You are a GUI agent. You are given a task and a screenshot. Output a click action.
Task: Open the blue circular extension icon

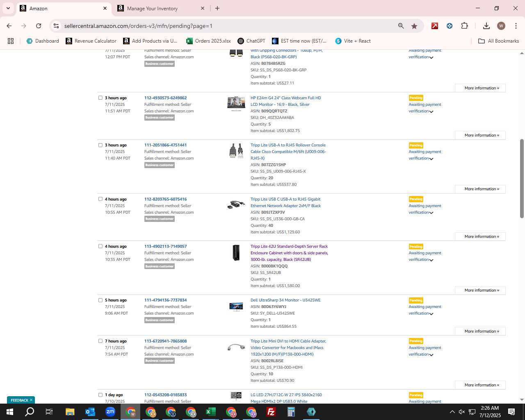click(x=450, y=26)
